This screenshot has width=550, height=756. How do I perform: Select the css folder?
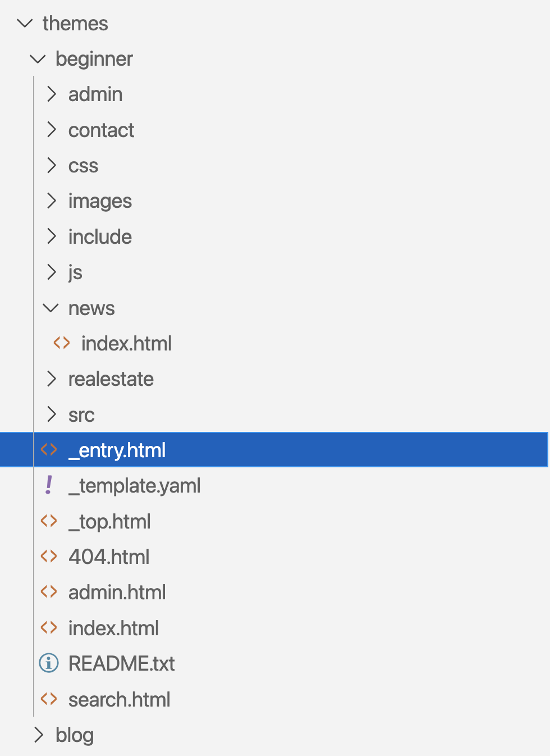pos(83,166)
